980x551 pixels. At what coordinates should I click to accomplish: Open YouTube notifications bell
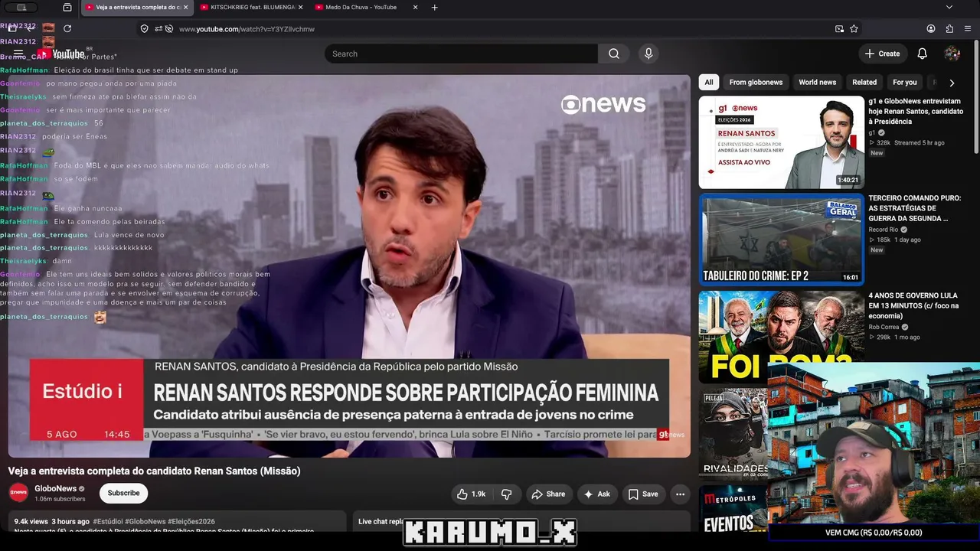[x=923, y=54]
